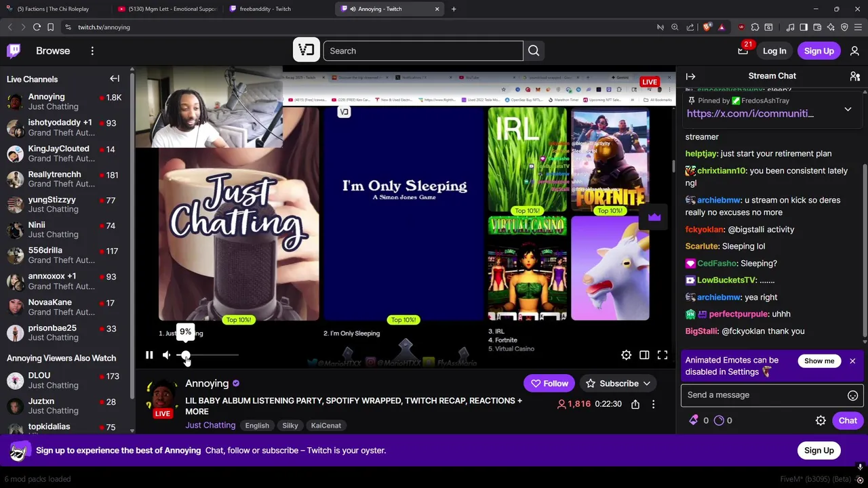868x488 pixels.
Task: Expand the pinned message chevron
Action: [848, 108]
